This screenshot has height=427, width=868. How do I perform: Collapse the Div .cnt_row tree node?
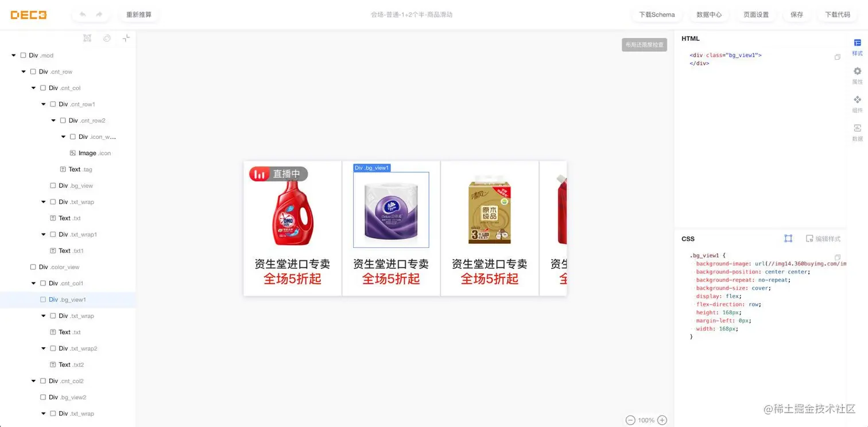(x=23, y=71)
